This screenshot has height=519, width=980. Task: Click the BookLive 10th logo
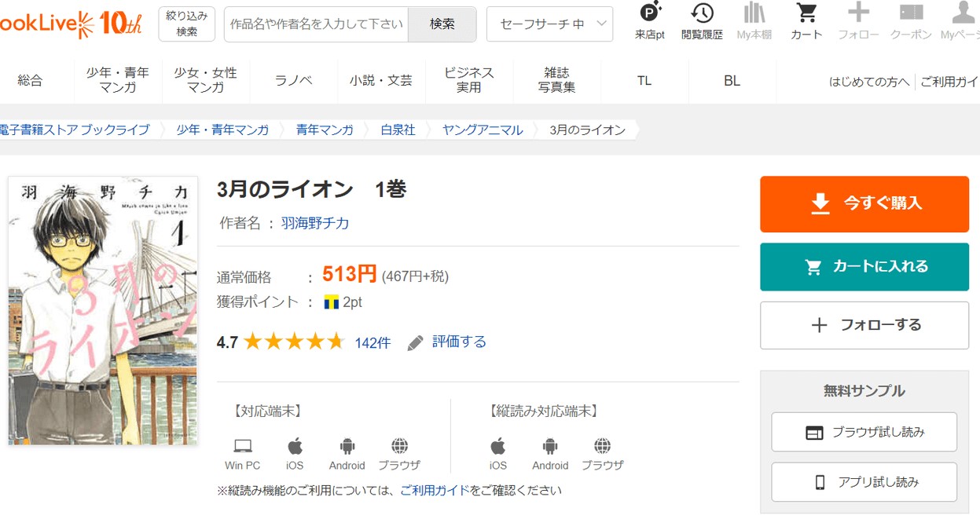[x=72, y=24]
